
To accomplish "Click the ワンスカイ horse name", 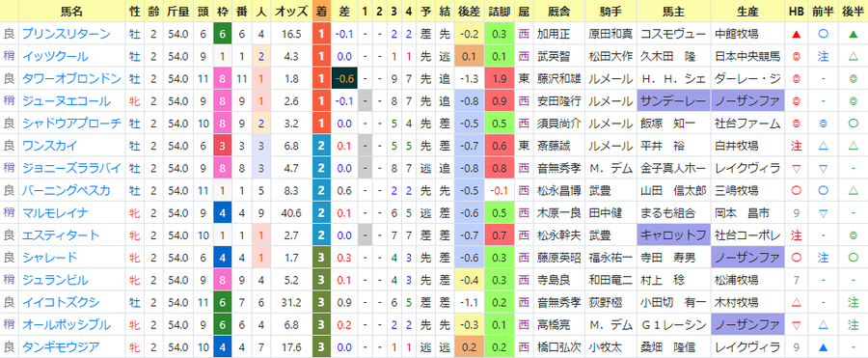I will pyautogui.click(x=49, y=146).
